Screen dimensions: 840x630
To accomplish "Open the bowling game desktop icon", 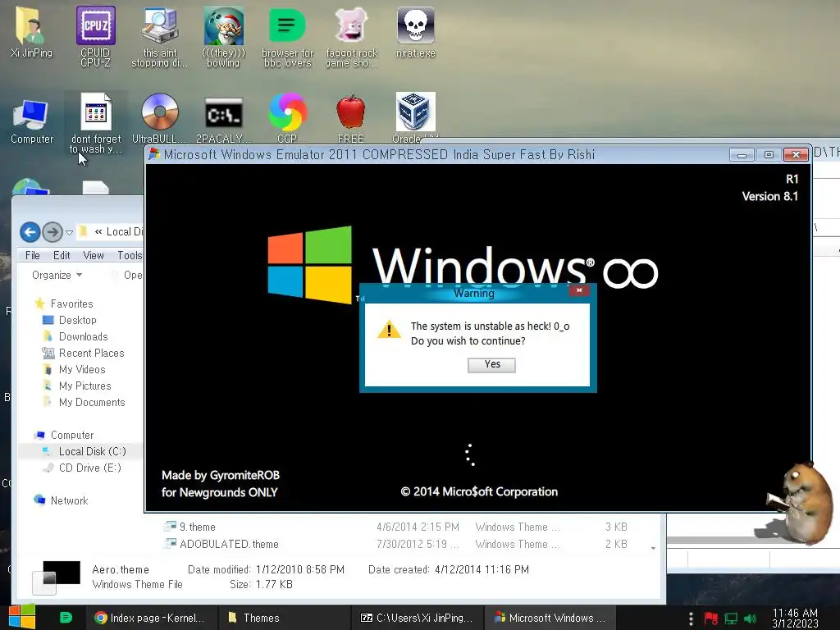I will point(223,36).
